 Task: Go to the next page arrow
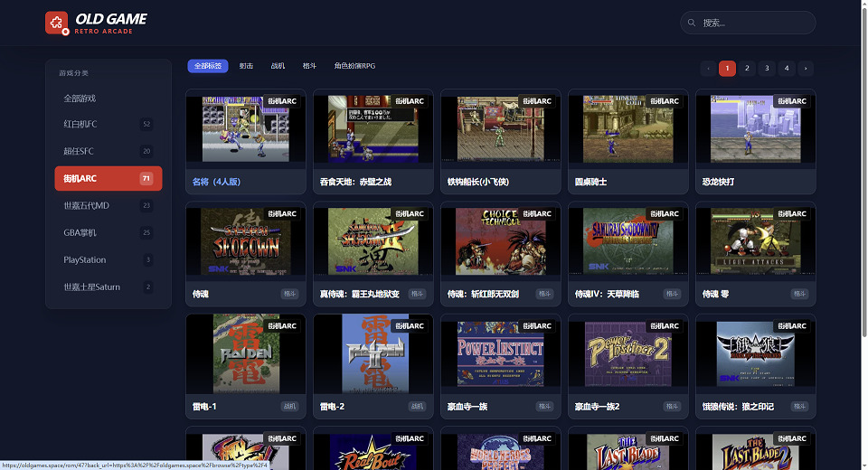coord(805,69)
